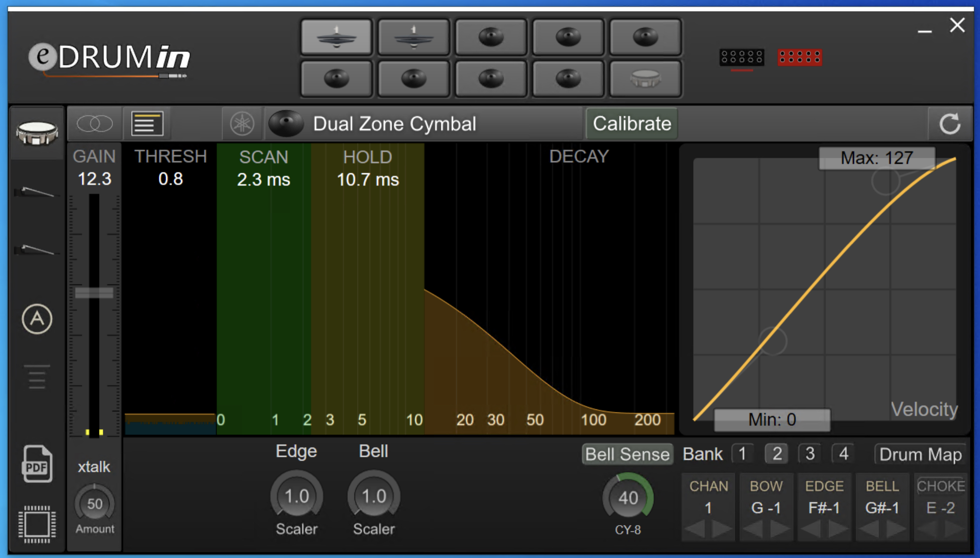Click the Bell Scaler knob

pyautogui.click(x=373, y=496)
